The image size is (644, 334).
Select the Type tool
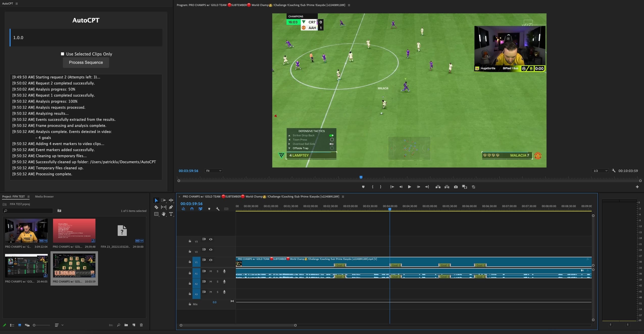coord(171,214)
